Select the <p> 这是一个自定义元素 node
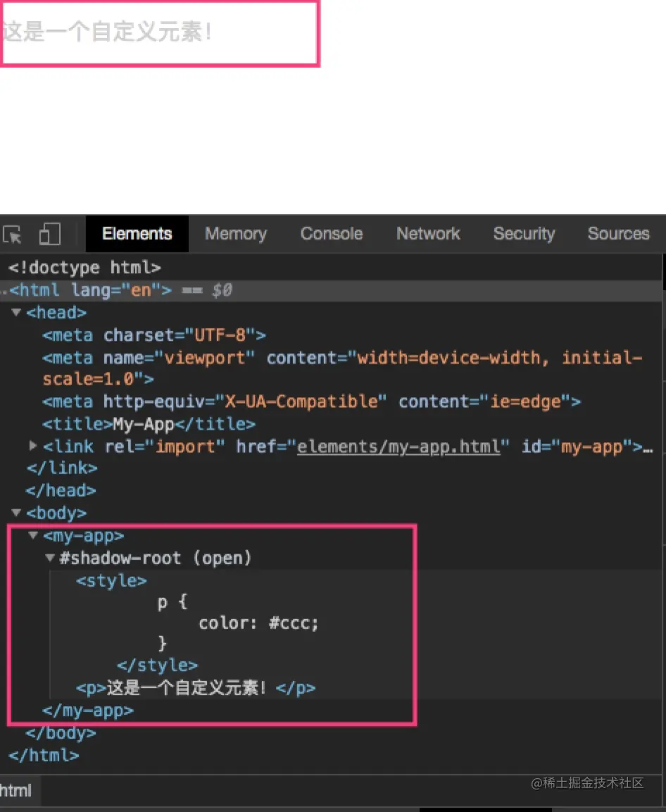Image resolution: width=666 pixels, height=812 pixels. click(x=196, y=688)
